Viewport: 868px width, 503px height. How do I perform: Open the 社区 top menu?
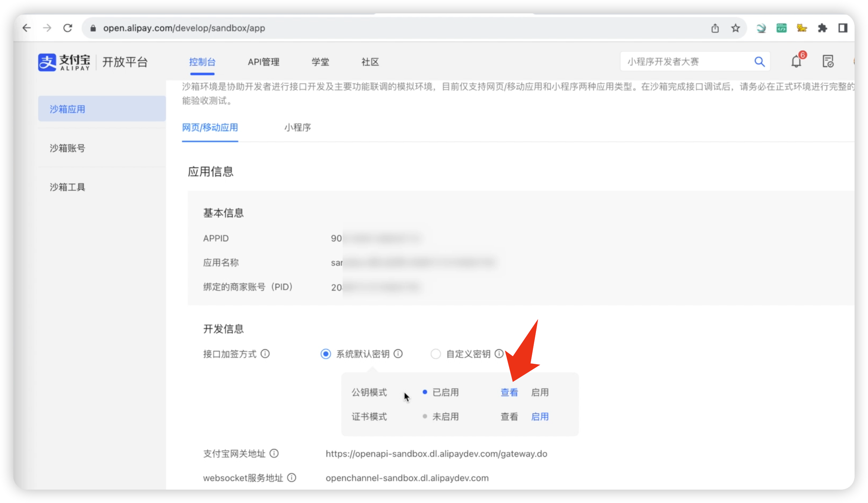pyautogui.click(x=370, y=62)
